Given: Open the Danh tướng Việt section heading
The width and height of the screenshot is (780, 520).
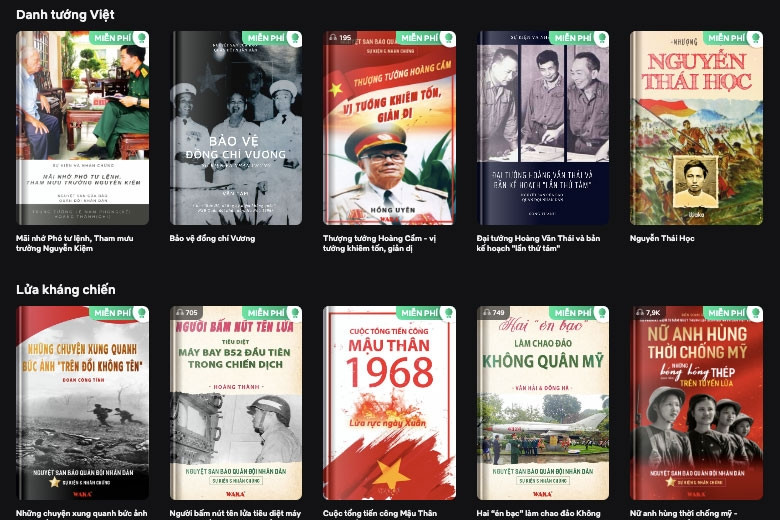Looking at the screenshot, I should [x=65, y=14].
